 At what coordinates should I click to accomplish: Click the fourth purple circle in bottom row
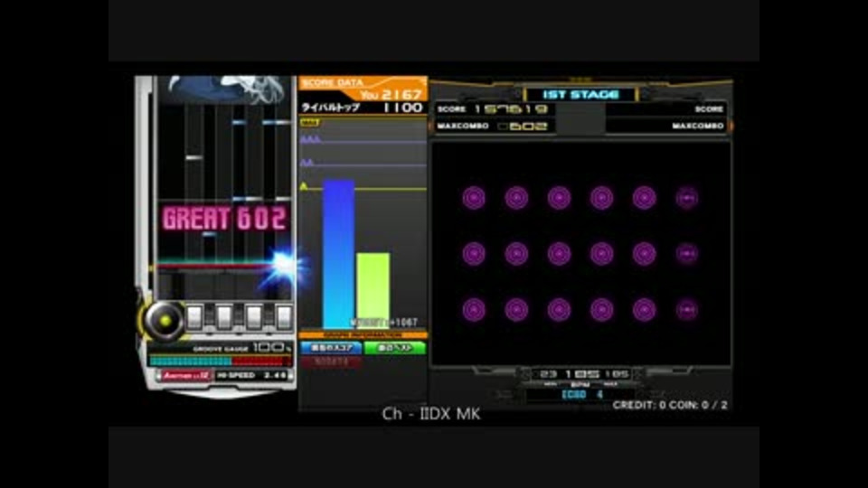(602, 310)
